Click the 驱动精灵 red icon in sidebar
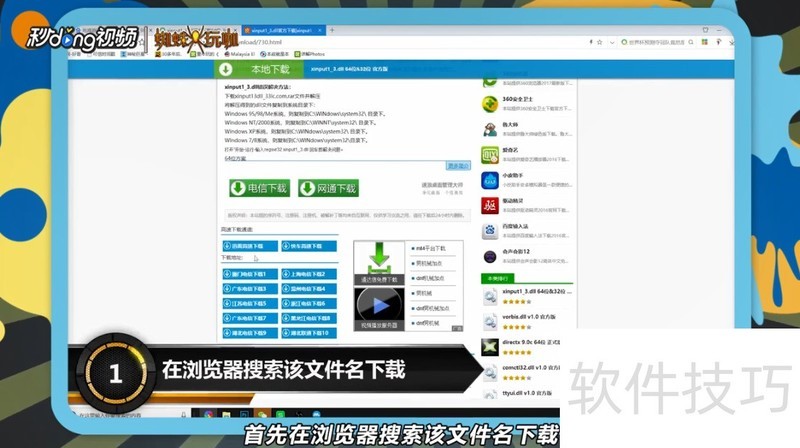Screen dimensions: 800x448 tap(490, 206)
